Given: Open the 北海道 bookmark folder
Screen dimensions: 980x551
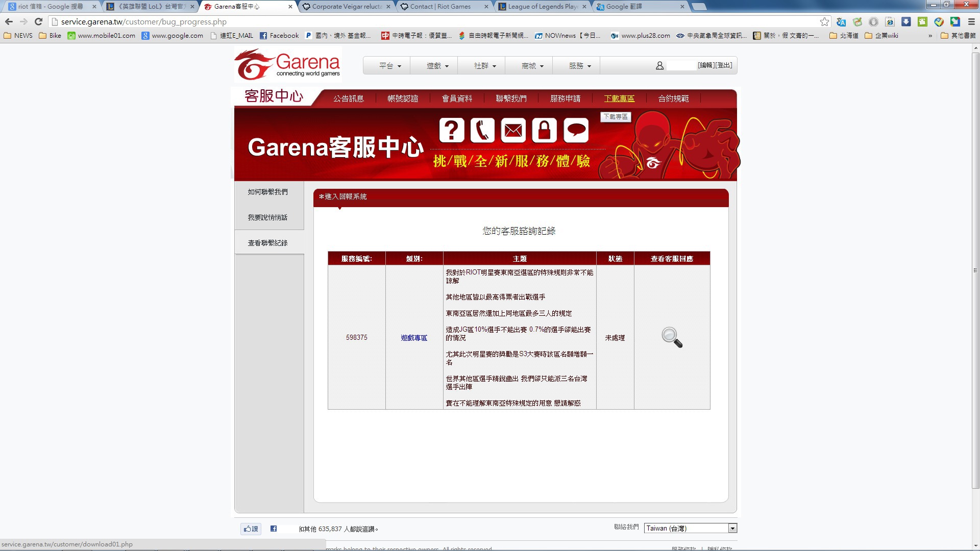Looking at the screenshot, I should click(844, 36).
